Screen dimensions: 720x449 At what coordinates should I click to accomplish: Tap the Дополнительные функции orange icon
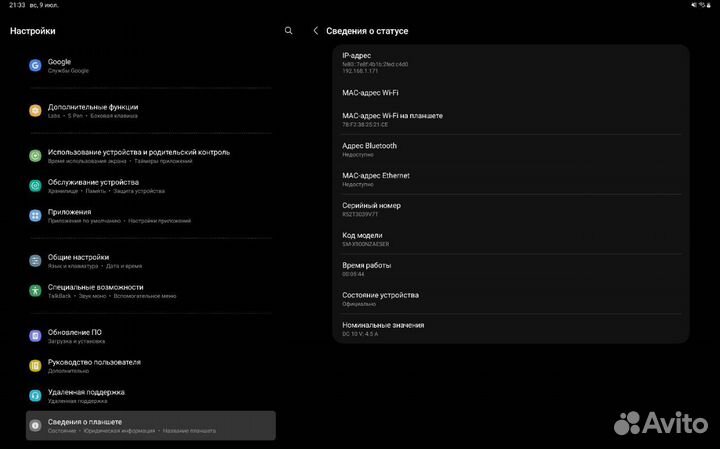35,111
